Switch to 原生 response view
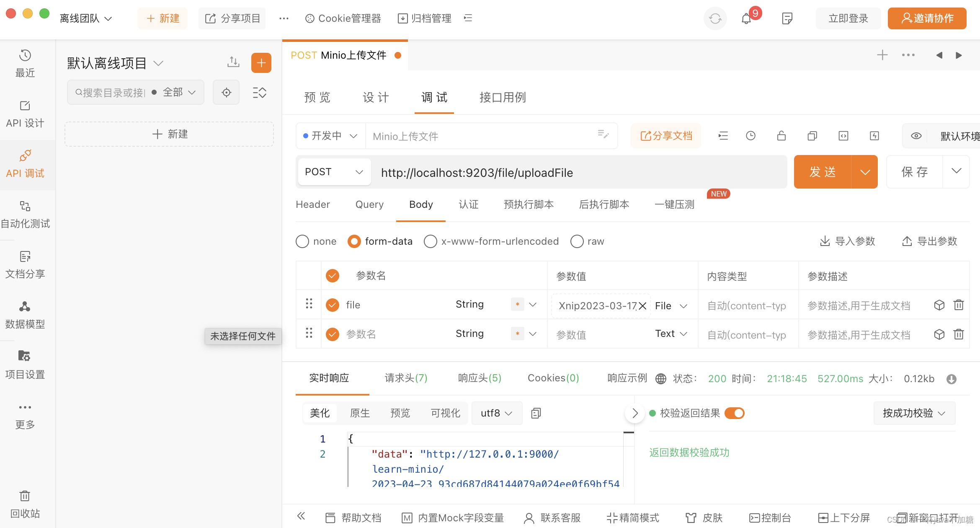The width and height of the screenshot is (980, 528). [x=360, y=413]
